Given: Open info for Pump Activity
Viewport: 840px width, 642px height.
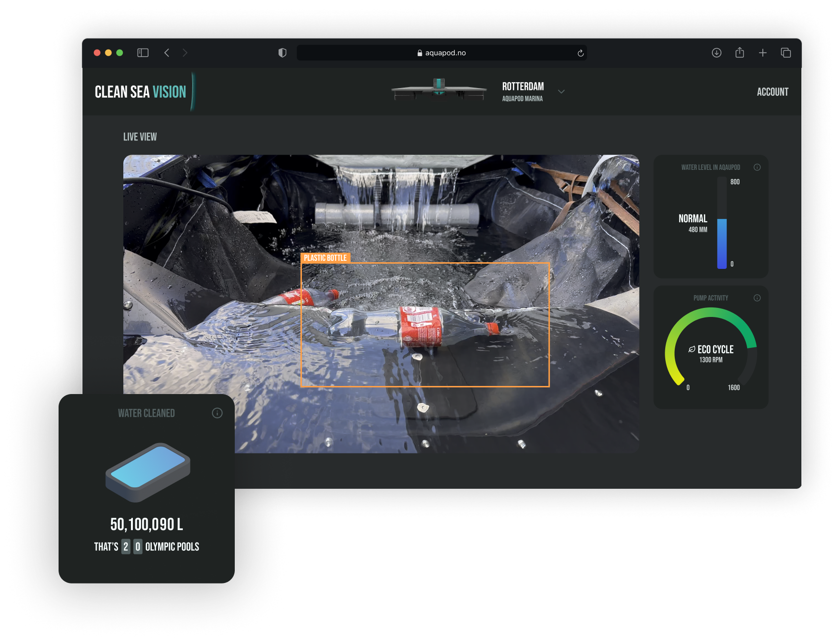Looking at the screenshot, I should (x=757, y=298).
